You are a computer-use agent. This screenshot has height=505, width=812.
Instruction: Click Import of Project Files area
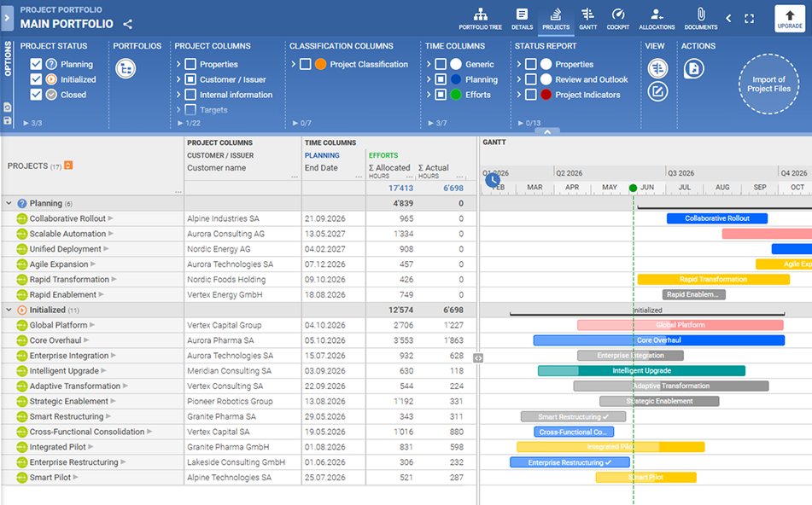pos(768,84)
